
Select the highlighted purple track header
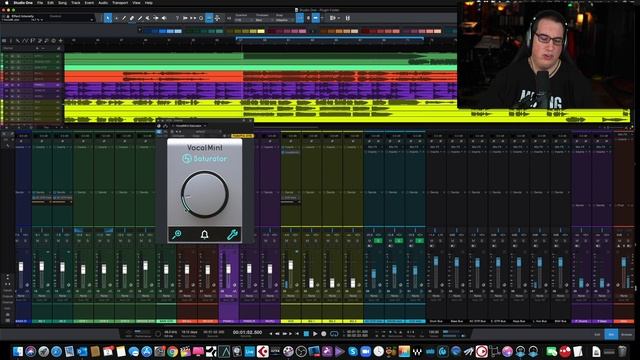pyautogui.click(x=32, y=85)
